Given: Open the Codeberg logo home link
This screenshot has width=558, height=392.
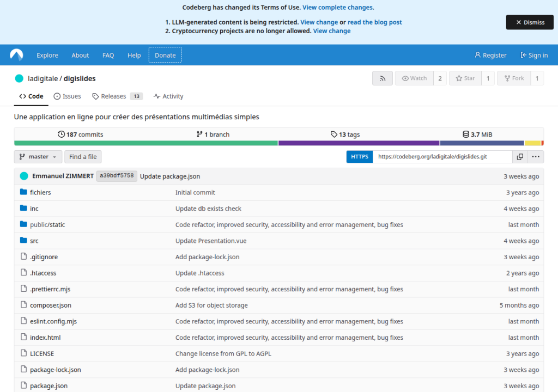Looking at the screenshot, I should (x=16, y=55).
